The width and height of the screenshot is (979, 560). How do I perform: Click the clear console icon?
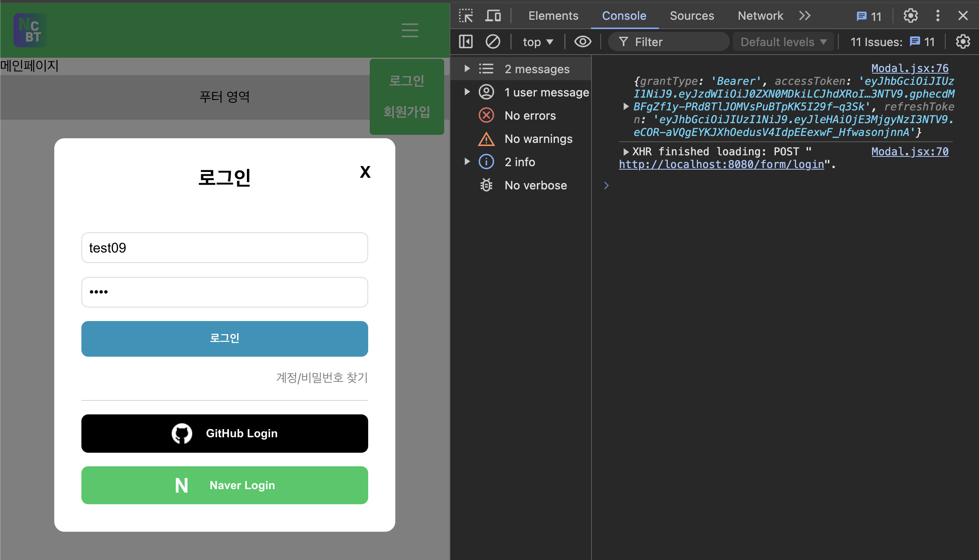pyautogui.click(x=493, y=42)
